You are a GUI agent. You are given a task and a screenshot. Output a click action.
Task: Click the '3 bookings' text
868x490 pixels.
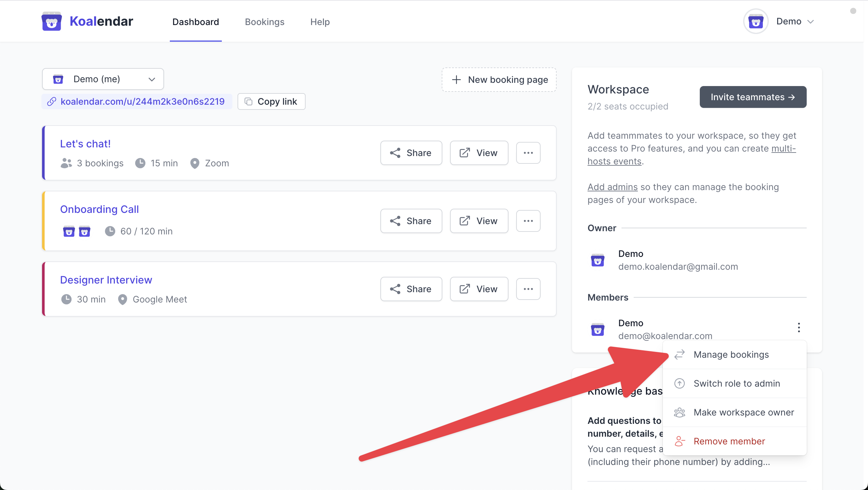tap(100, 163)
